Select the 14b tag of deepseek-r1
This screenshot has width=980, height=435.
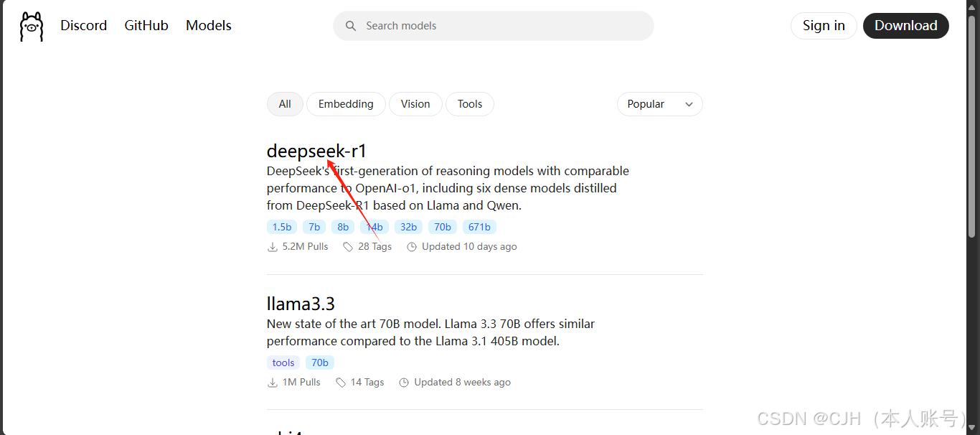click(x=374, y=227)
